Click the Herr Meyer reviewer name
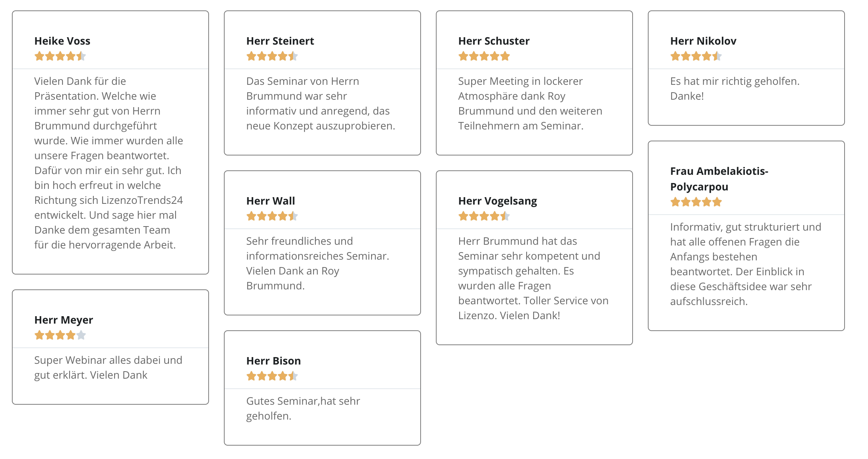 pyautogui.click(x=64, y=320)
